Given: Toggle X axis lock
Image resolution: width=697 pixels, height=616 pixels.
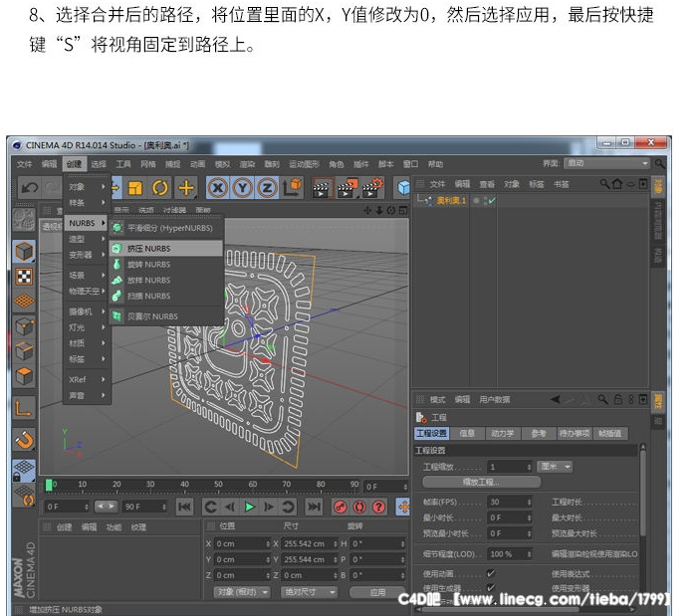Looking at the screenshot, I should [218, 188].
